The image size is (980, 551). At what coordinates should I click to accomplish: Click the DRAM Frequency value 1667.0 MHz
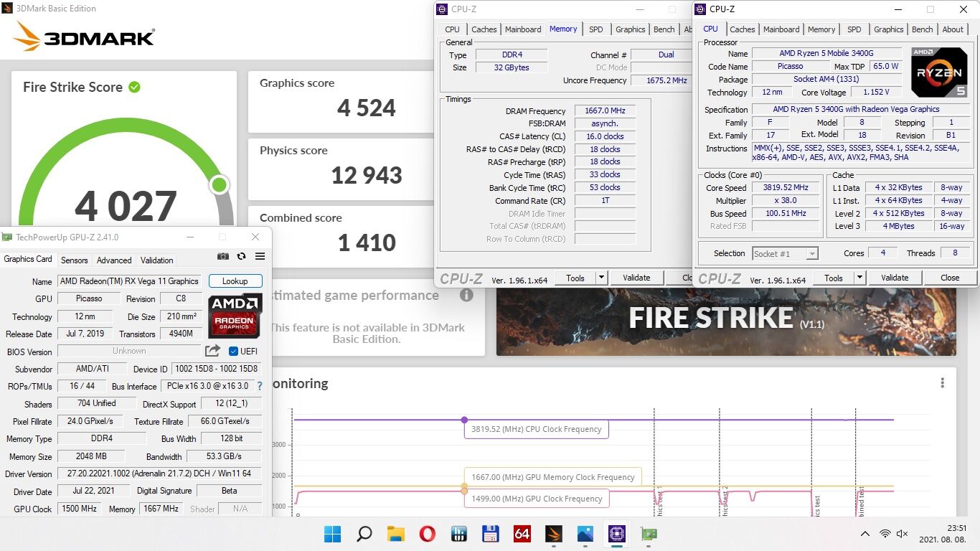(x=605, y=111)
